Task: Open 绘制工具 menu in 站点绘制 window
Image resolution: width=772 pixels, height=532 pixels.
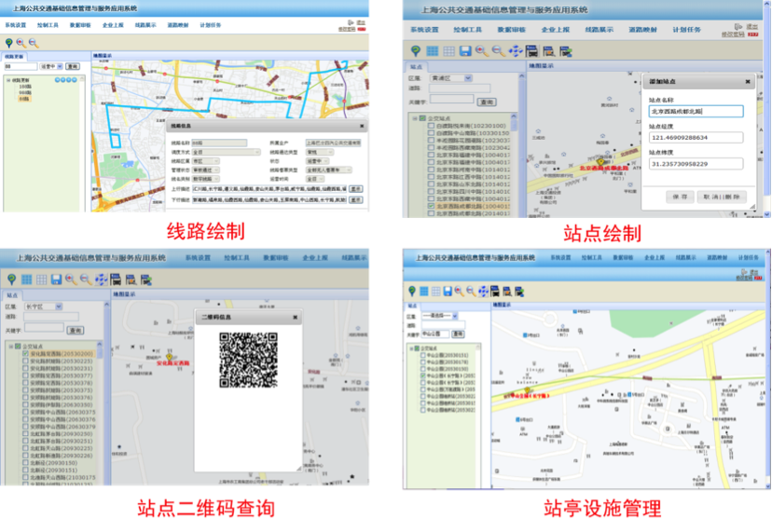Action: (468, 30)
